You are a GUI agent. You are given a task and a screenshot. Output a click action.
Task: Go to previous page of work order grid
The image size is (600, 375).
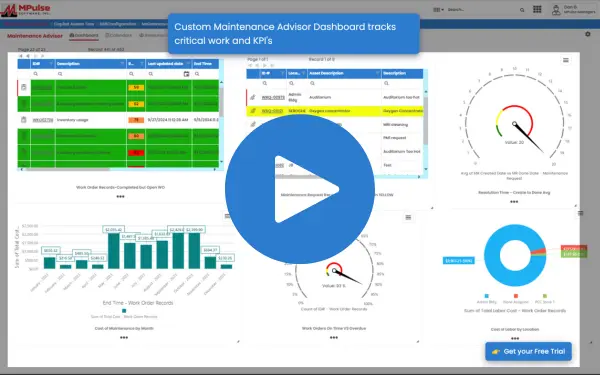(x=28, y=56)
